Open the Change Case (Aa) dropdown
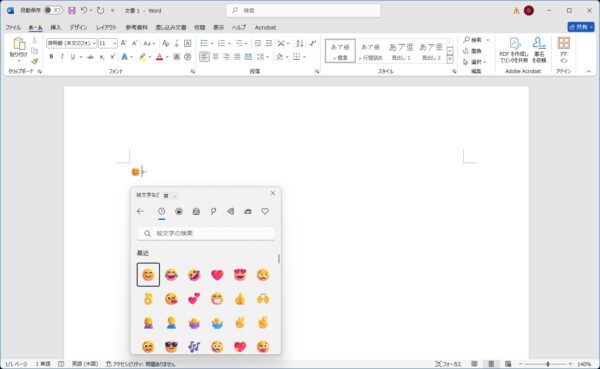The width and height of the screenshot is (600, 369). click(149, 43)
